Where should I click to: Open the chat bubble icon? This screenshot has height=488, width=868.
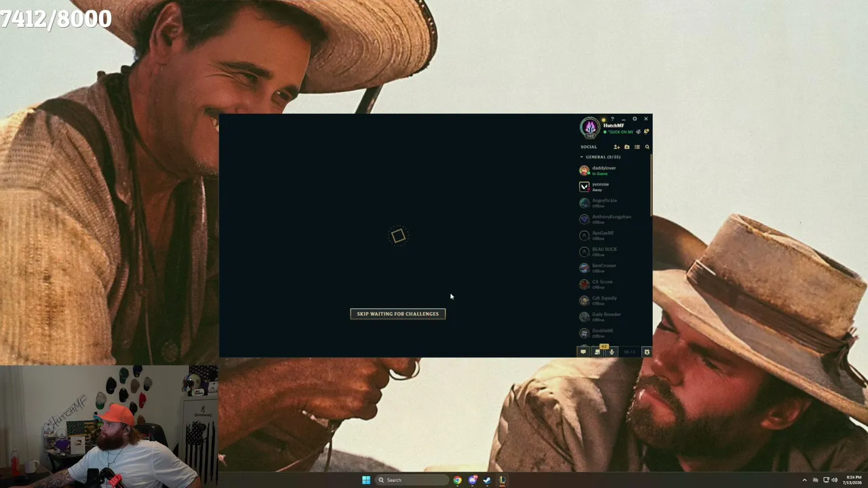tap(583, 352)
